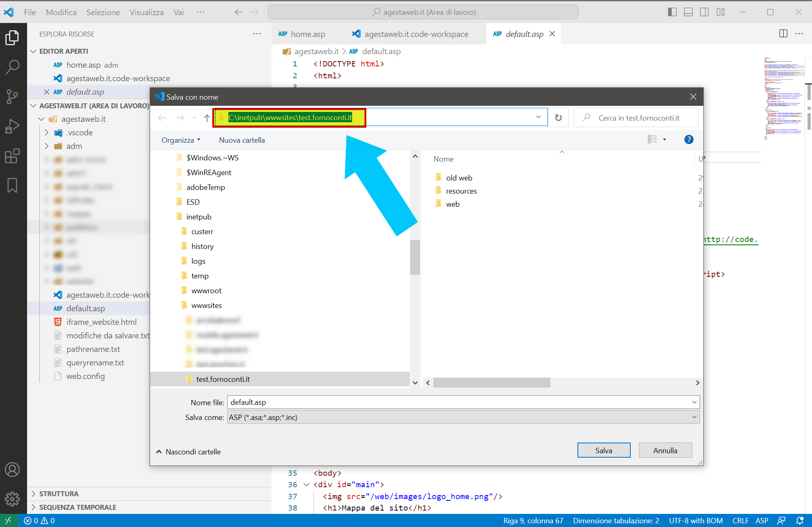
Task: Click the Salva button
Action: point(604,450)
